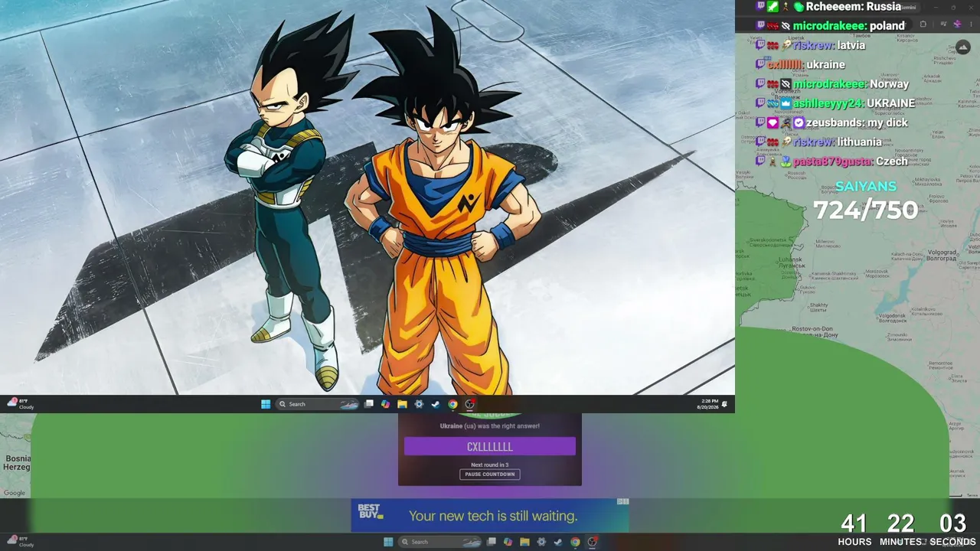Click the Google logo on the map
Viewport: 980px width, 551px height.
(15, 493)
